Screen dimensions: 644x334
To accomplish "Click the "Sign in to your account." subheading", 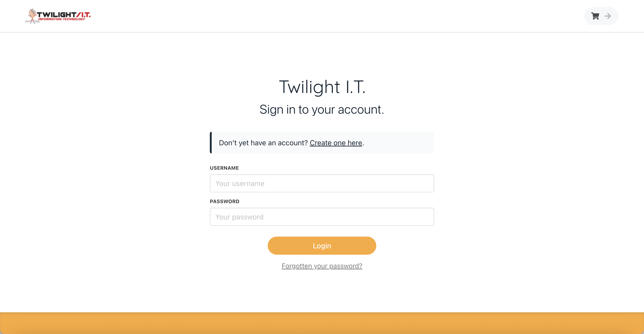I will tap(322, 109).
